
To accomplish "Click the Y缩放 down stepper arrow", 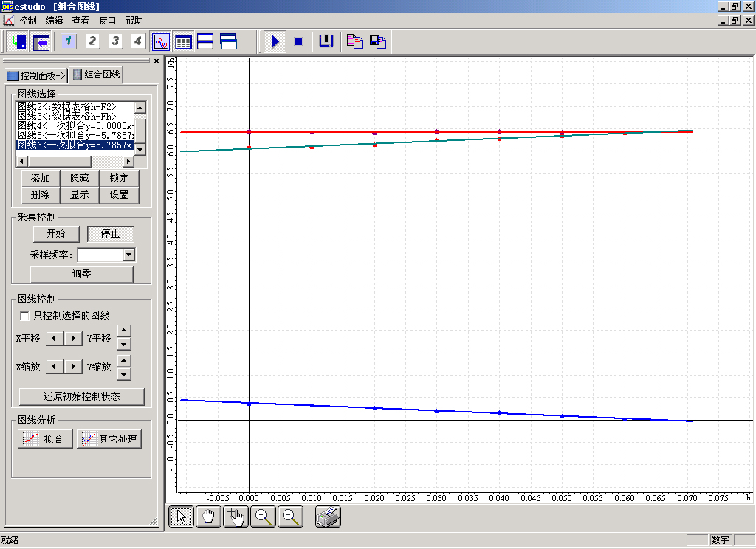I will pyautogui.click(x=124, y=373).
